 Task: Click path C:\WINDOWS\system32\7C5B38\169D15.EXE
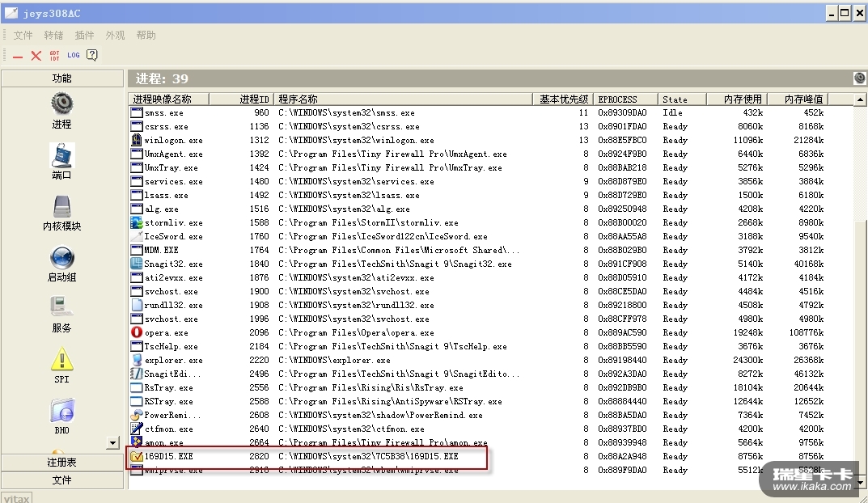pyautogui.click(x=368, y=457)
